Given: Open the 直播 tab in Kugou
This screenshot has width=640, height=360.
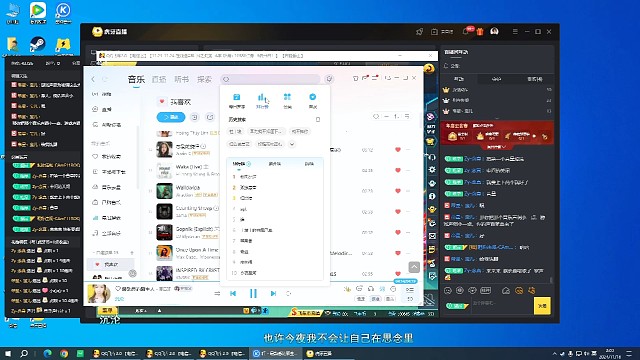Looking at the screenshot, I should coord(159,79).
